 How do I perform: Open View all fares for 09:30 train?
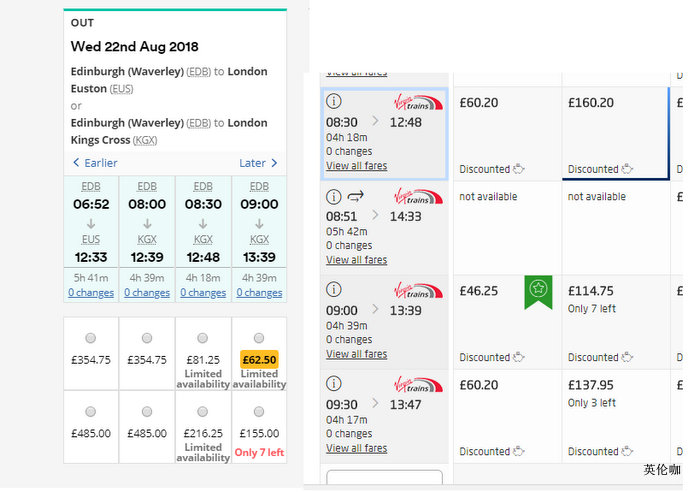(x=356, y=448)
